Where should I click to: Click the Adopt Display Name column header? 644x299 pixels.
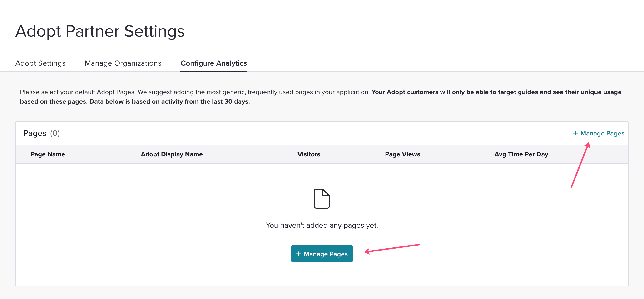pyautogui.click(x=172, y=154)
